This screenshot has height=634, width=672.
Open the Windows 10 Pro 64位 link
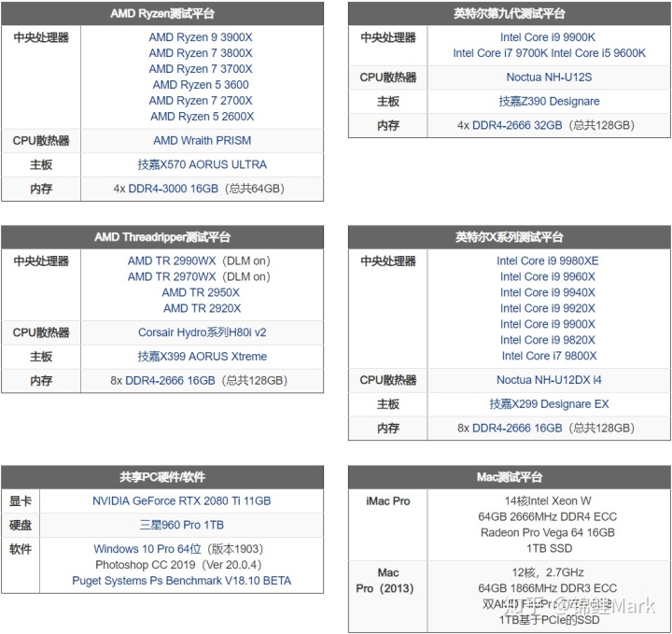point(147,549)
